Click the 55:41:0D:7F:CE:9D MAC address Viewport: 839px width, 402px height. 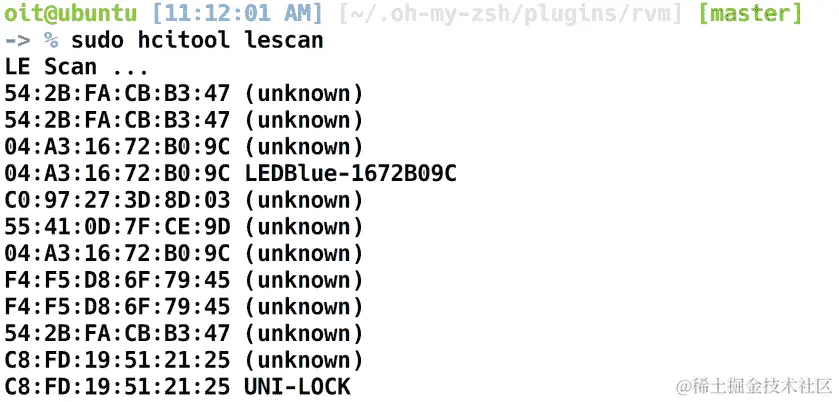pyautogui.click(x=117, y=227)
